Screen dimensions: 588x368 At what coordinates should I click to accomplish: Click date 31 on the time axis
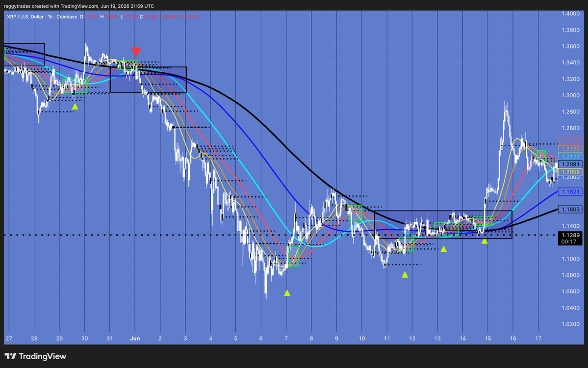(109, 339)
